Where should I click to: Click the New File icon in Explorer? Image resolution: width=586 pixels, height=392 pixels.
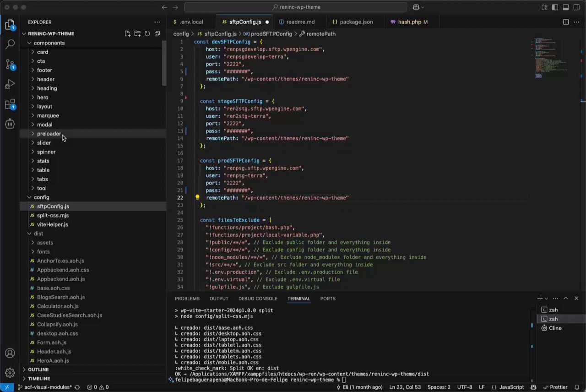128,33
